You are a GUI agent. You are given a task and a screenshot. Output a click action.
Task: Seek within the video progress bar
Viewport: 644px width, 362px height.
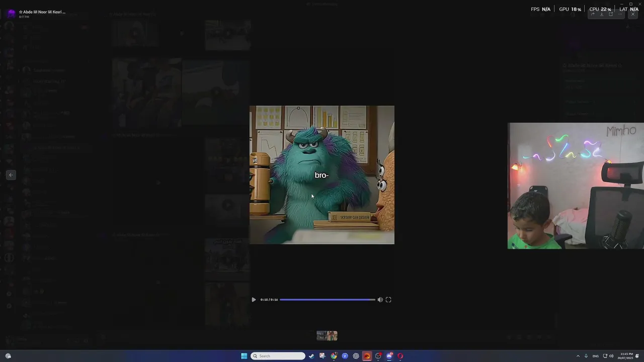coord(328,300)
